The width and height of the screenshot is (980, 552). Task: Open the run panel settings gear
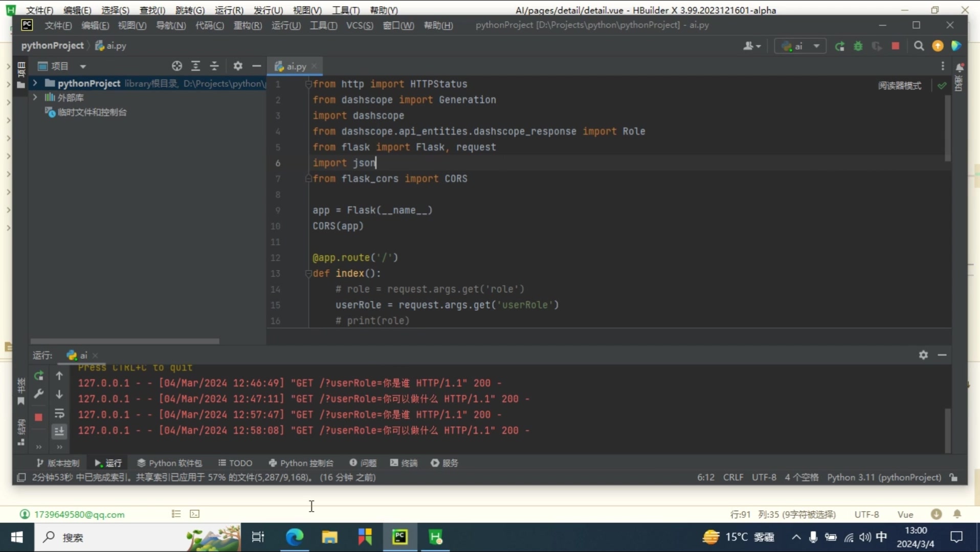pos(923,355)
